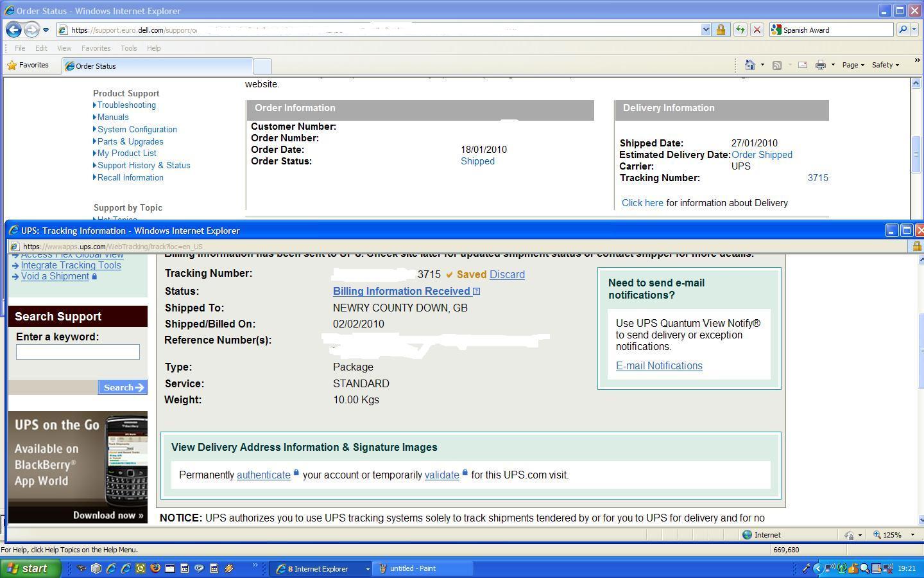Open the View menu

click(64, 48)
